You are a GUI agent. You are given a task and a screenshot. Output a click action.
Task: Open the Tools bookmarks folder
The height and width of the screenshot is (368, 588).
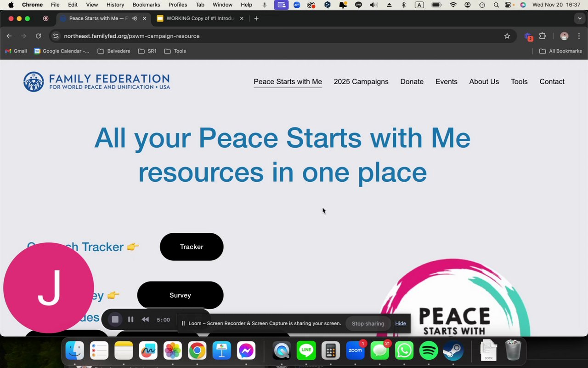[175, 51]
